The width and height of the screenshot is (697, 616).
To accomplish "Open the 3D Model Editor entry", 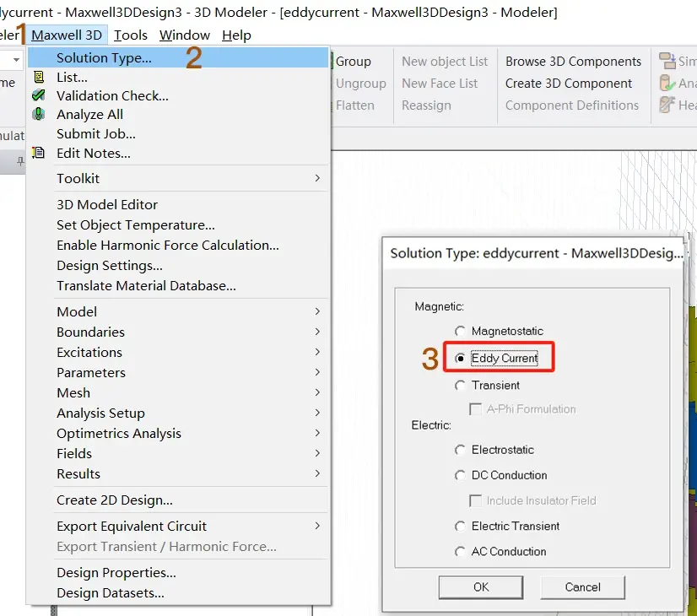I will click(178, 204).
